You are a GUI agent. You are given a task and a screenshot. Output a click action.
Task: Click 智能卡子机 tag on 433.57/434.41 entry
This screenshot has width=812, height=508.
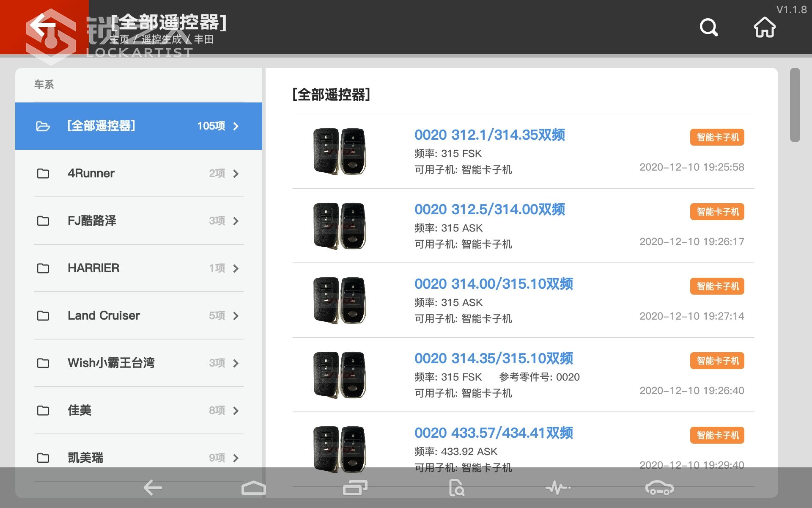[717, 435]
